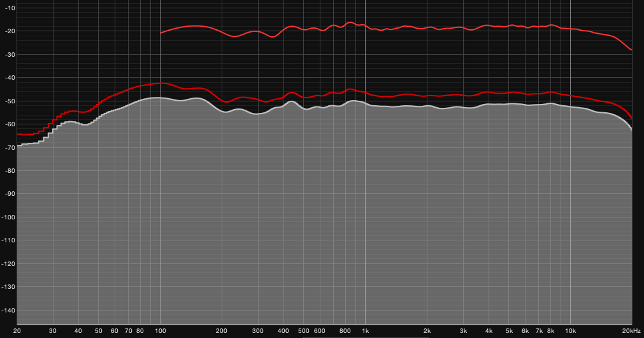Click the -60 dB level axis label

(x=9, y=124)
